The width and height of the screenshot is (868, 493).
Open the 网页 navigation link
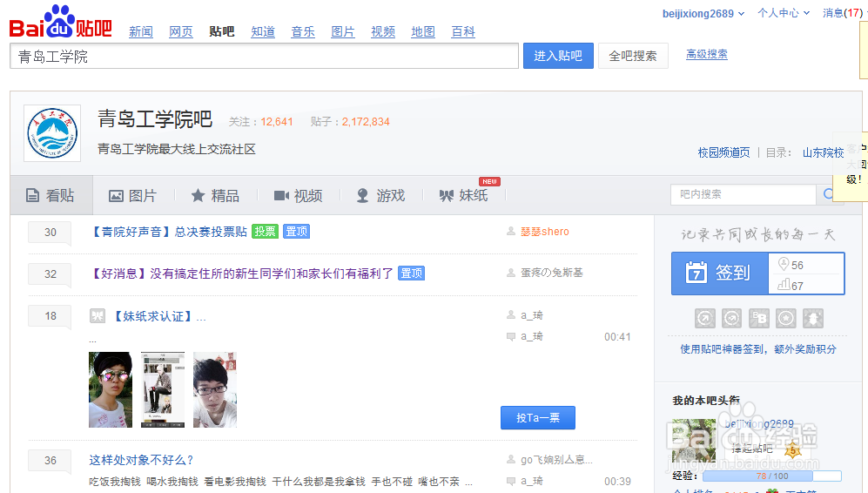pyautogui.click(x=181, y=32)
